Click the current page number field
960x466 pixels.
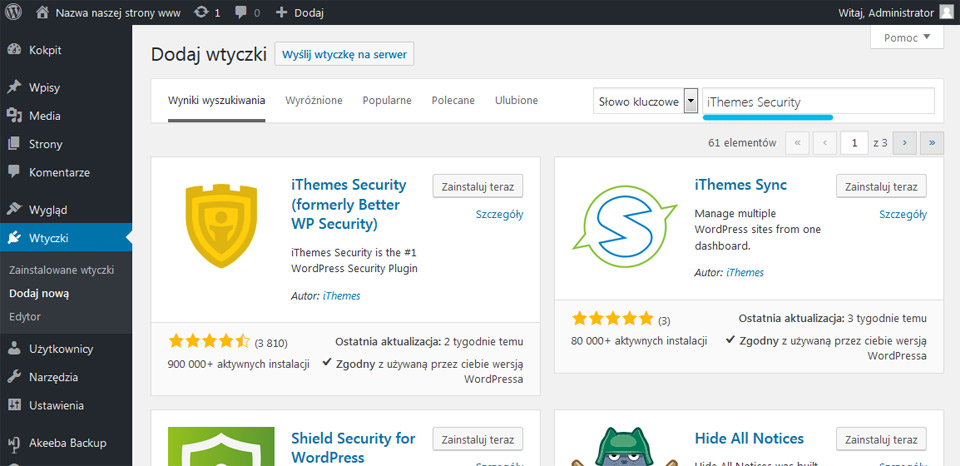click(x=854, y=143)
